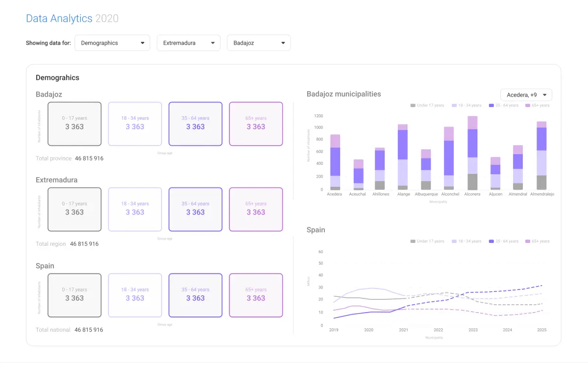Click the Alange stacked bar
Screen dimensions: 588x368
[403, 157]
